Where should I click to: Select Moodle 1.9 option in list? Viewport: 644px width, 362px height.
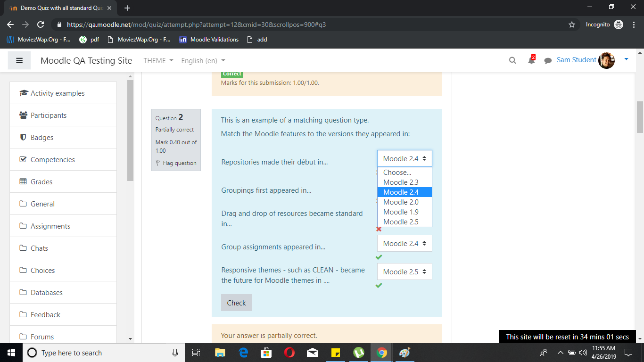[x=405, y=212]
